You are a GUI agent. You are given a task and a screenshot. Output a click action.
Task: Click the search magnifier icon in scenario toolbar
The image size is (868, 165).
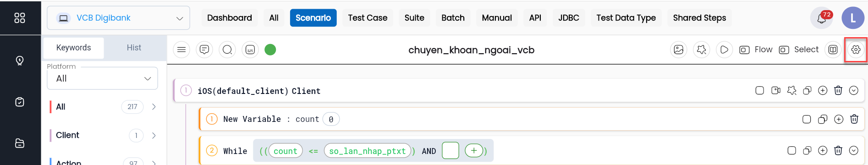point(227,49)
